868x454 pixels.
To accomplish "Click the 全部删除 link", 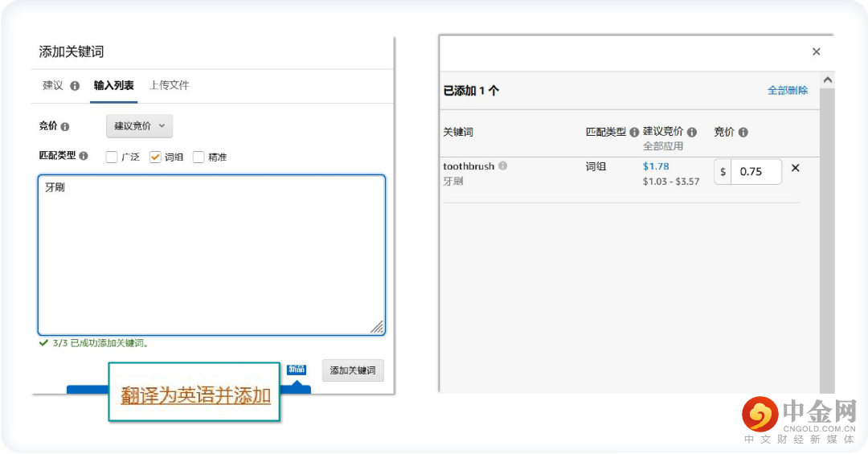I will click(x=788, y=91).
